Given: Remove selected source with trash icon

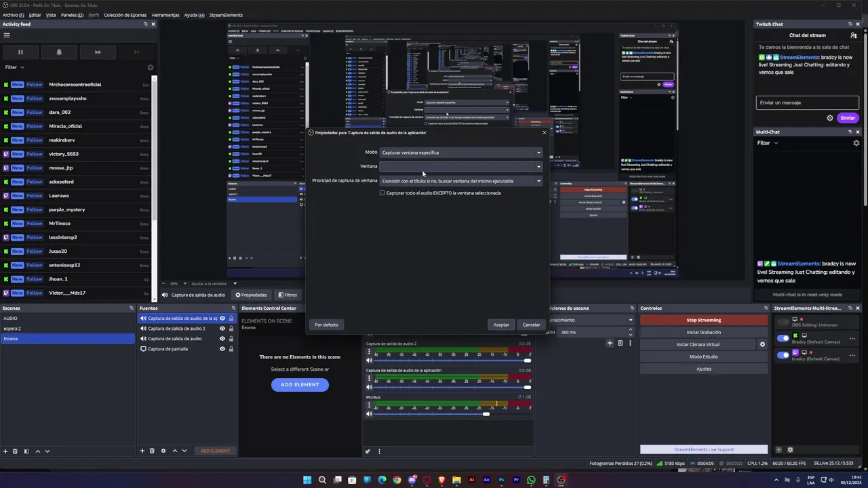Looking at the screenshot, I should [153, 451].
